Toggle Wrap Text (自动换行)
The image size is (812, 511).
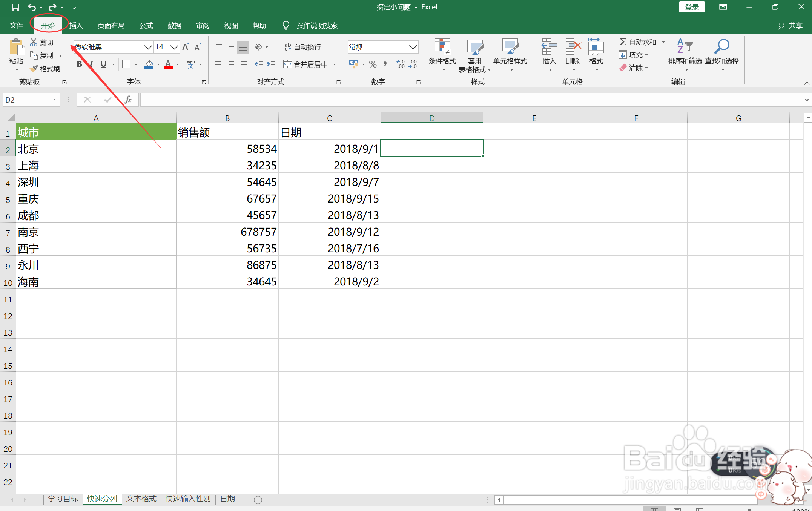[x=302, y=47]
